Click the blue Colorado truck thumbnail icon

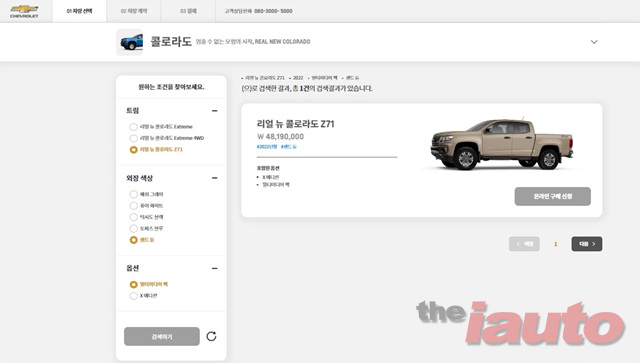coord(130,42)
